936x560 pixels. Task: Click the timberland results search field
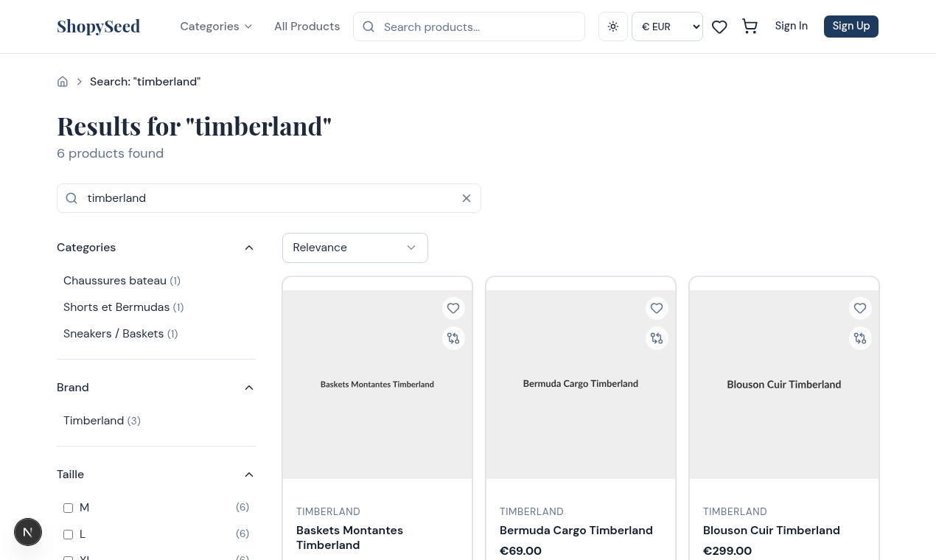tap(269, 198)
